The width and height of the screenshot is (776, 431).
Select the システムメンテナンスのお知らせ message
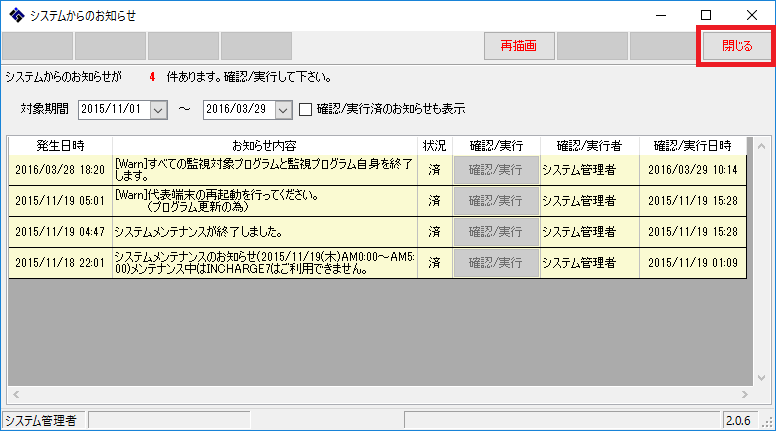point(265,263)
